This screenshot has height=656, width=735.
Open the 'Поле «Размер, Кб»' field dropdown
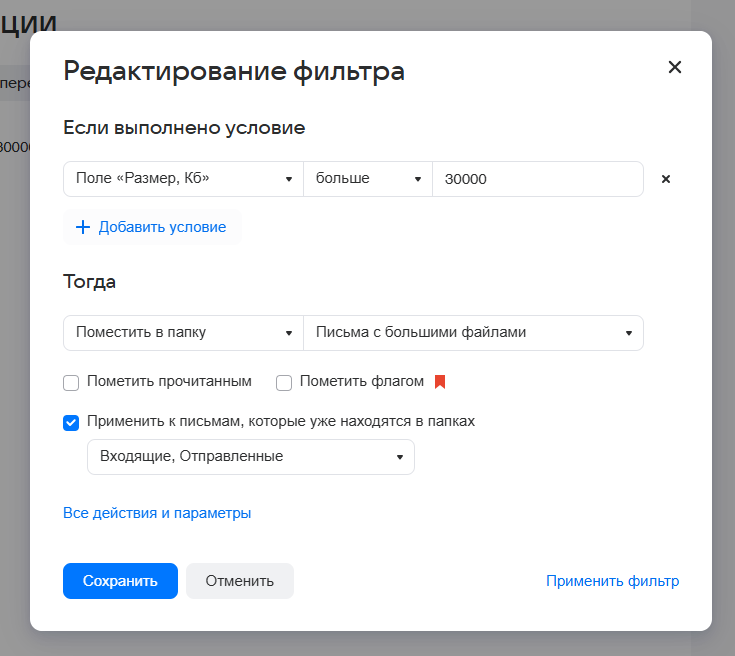[x=183, y=179]
